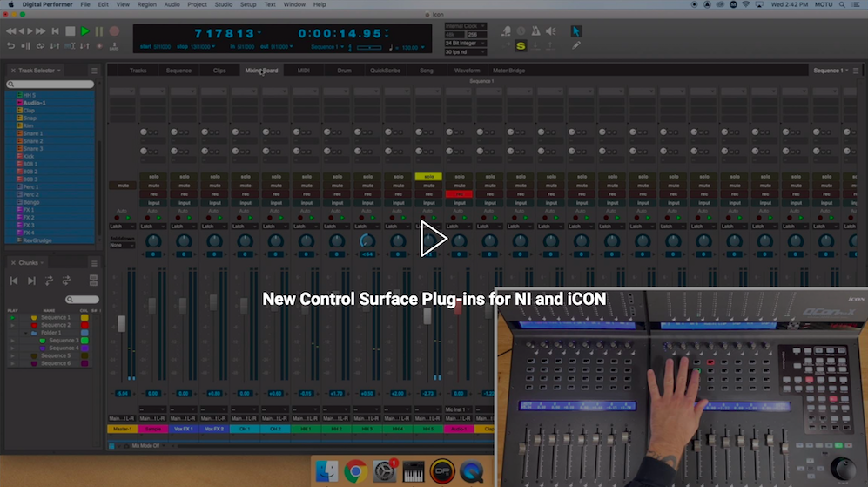Switch to the QuickScribe tab
The width and height of the screenshot is (868, 487).
click(385, 71)
